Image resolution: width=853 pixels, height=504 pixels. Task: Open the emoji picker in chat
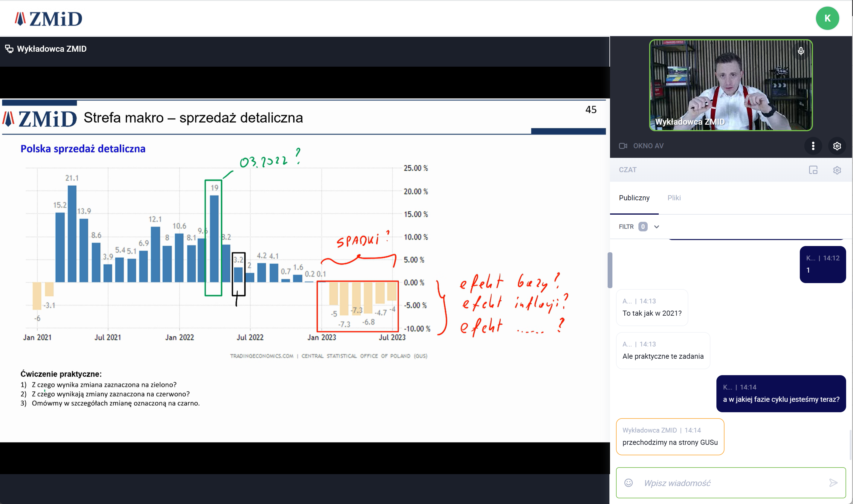pyautogui.click(x=629, y=482)
